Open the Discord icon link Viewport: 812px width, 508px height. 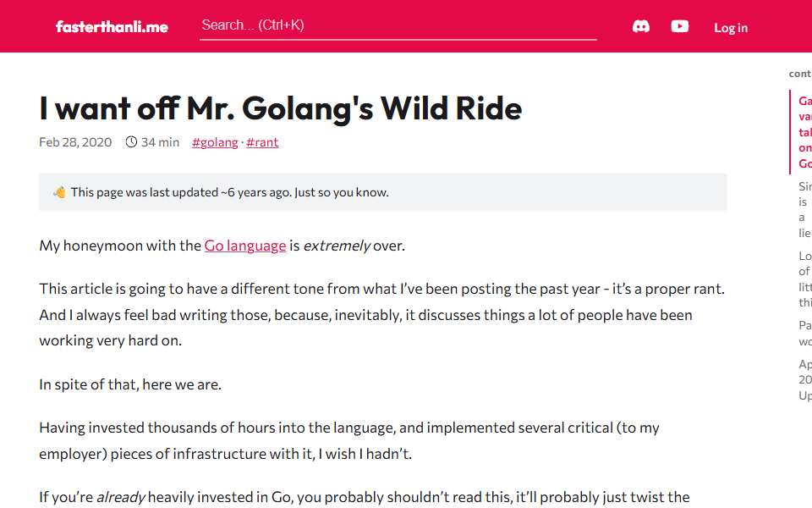pos(640,26)
